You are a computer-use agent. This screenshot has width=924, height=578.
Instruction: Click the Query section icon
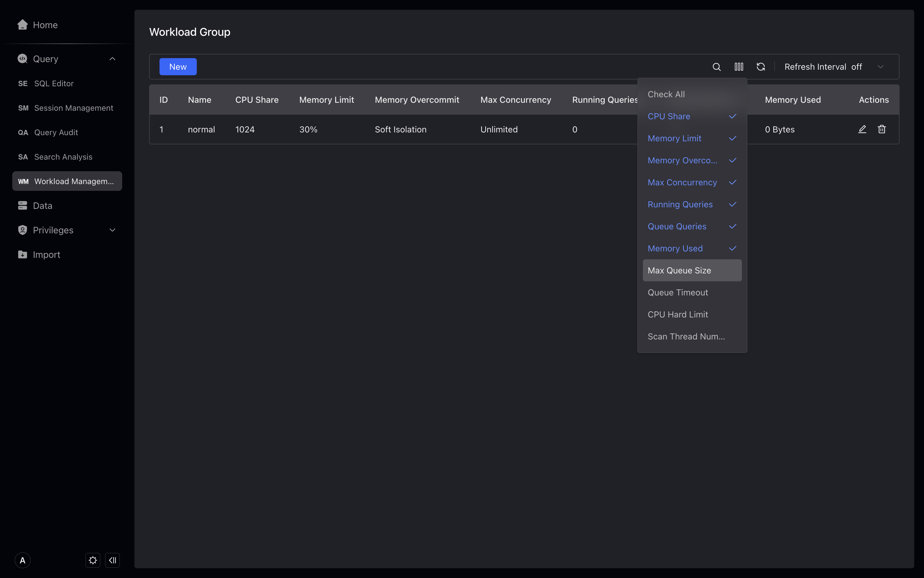click(23, 58)
